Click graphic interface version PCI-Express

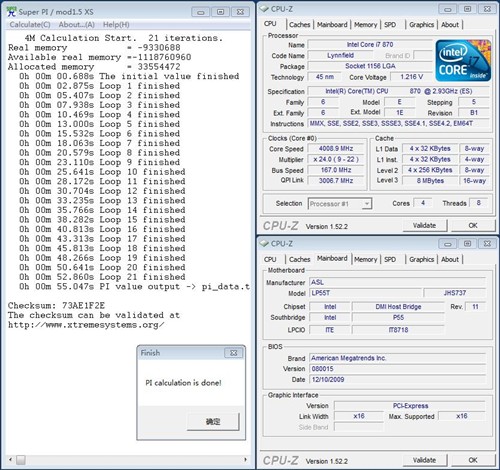tap(410, 406)
